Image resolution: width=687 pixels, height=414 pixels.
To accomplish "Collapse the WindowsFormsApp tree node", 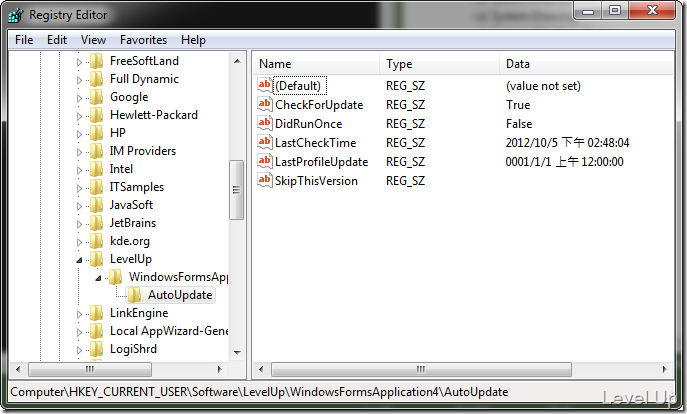I will [99, 278].
